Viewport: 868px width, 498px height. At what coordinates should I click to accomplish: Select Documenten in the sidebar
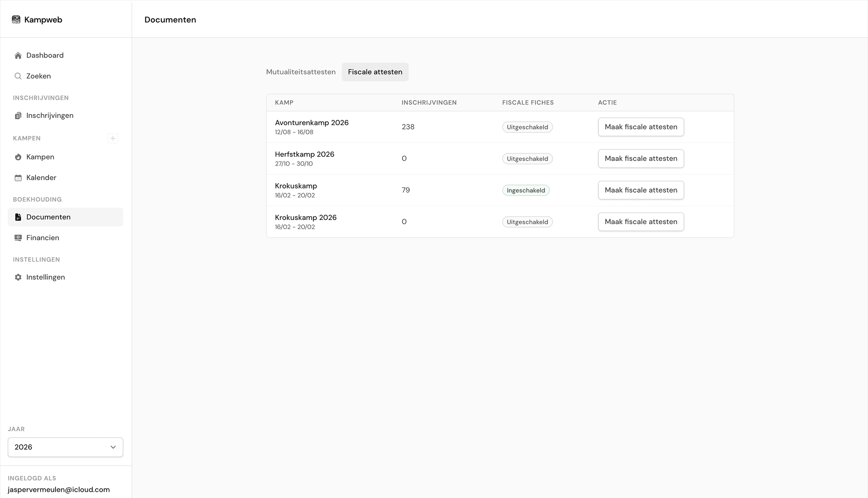pyautogui.click(x=65, y=217)
